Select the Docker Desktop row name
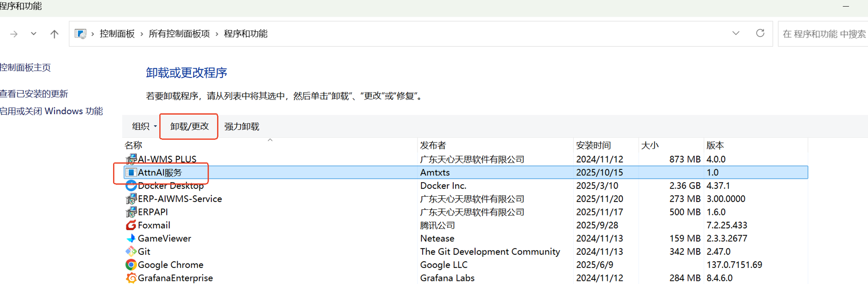The image size is (868, 284). (x=171, y=185)
